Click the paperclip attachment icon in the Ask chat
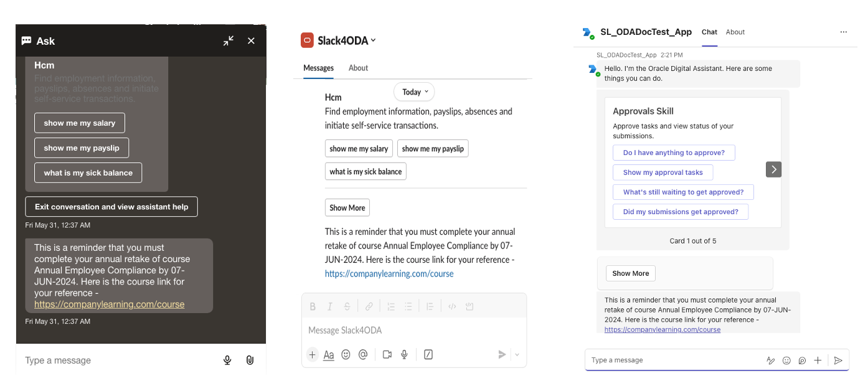The image size is (868, 391). point(250,360)
